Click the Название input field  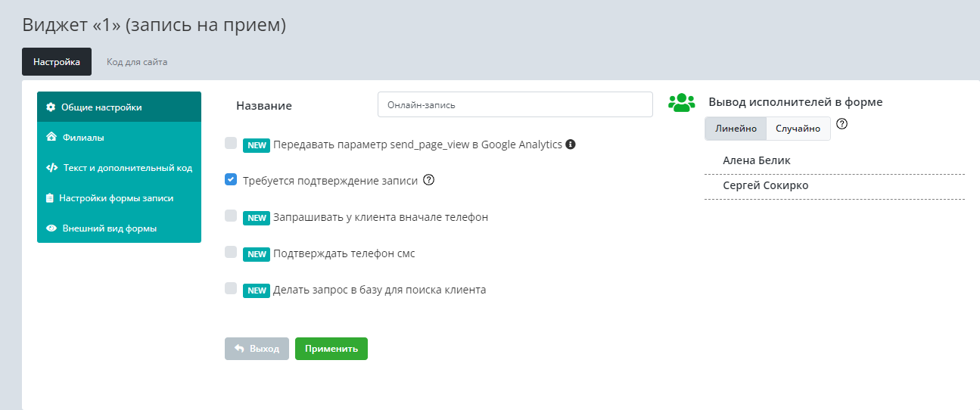point(515,105)
